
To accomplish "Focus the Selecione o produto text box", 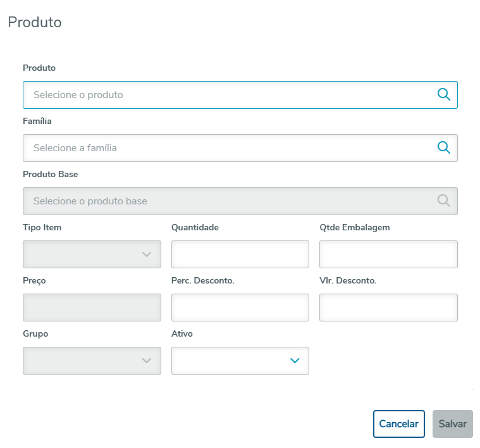I will 228,95.
